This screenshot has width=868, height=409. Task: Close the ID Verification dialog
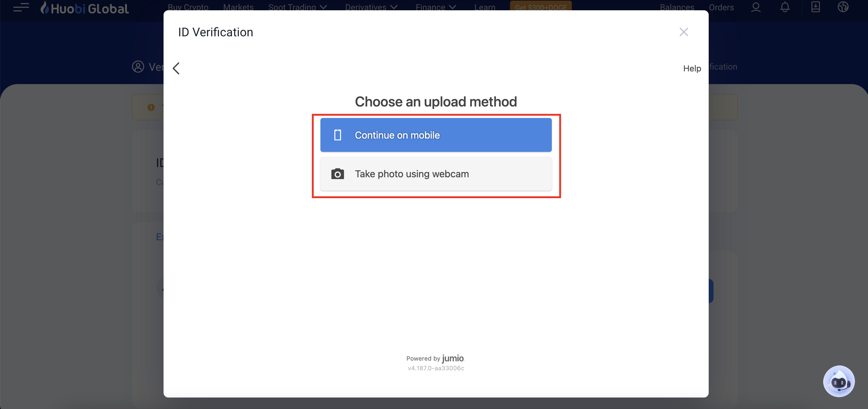683,32
